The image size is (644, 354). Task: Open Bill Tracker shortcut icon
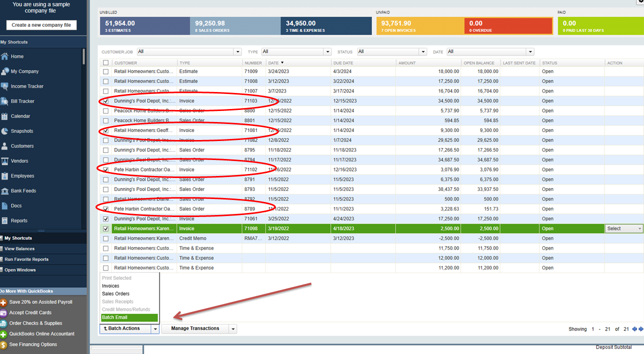(x=4, y=101)
